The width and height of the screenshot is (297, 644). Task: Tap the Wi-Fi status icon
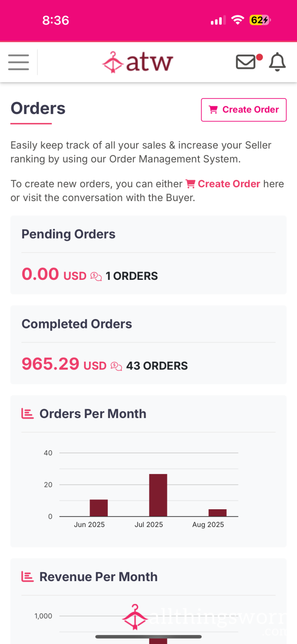(238, 20)
